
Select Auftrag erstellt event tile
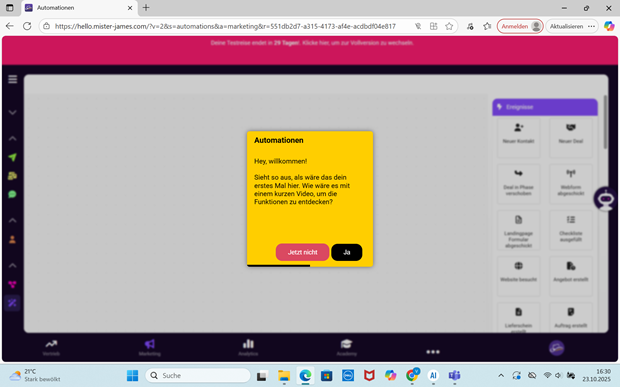click(571, 317)
